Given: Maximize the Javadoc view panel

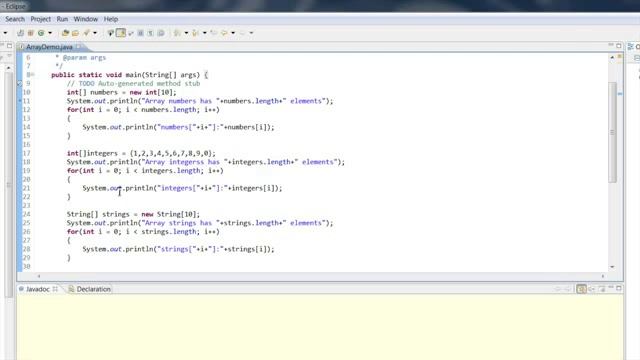Looking at the screenshot, I should 619,288.
